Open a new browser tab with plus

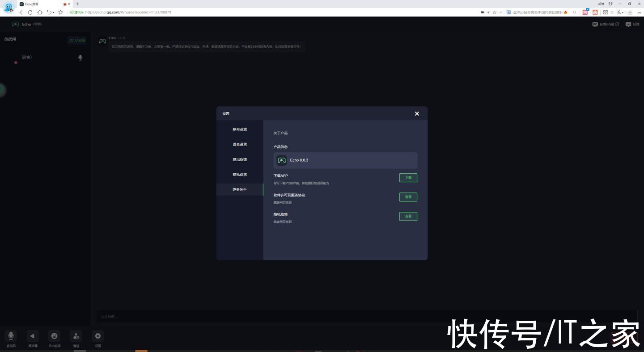[77, 4]
